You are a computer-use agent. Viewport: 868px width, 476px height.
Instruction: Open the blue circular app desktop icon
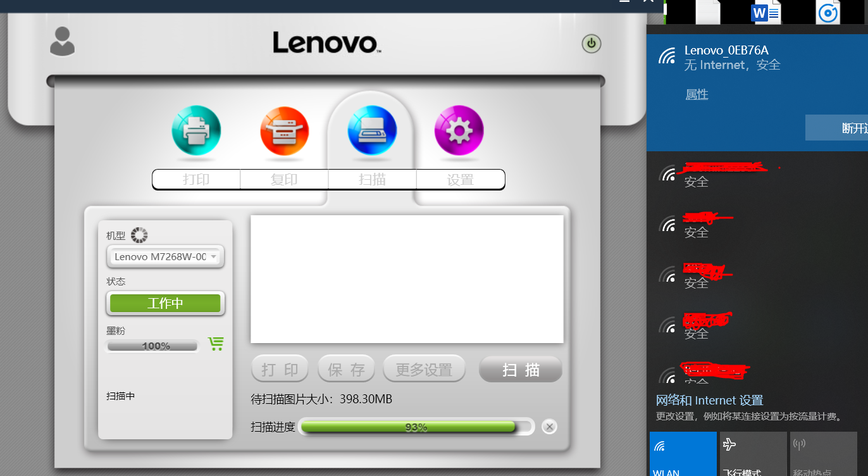pos(828,12)
